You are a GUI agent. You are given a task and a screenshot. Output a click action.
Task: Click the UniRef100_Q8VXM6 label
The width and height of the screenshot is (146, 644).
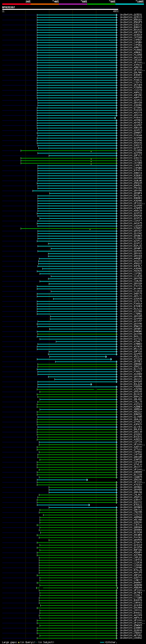pos(131,191)
